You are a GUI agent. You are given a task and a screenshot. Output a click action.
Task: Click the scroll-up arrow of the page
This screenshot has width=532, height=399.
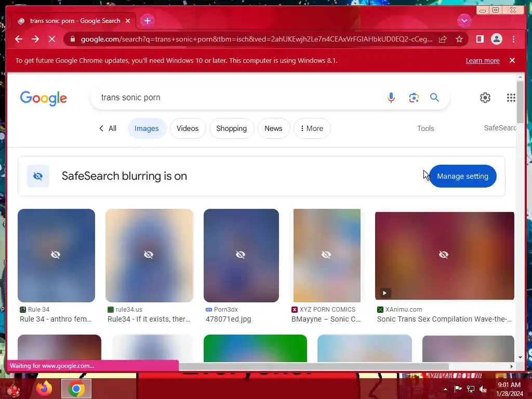[520, 77]
